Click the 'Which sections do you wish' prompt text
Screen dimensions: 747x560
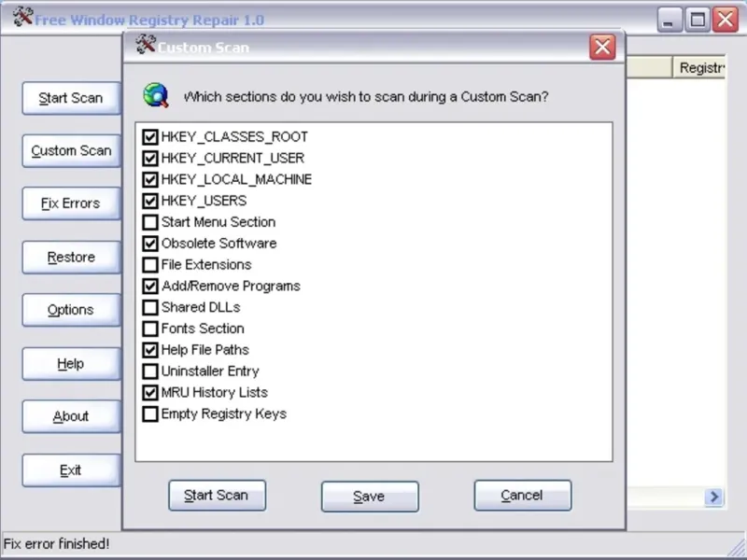pos(366,97)
